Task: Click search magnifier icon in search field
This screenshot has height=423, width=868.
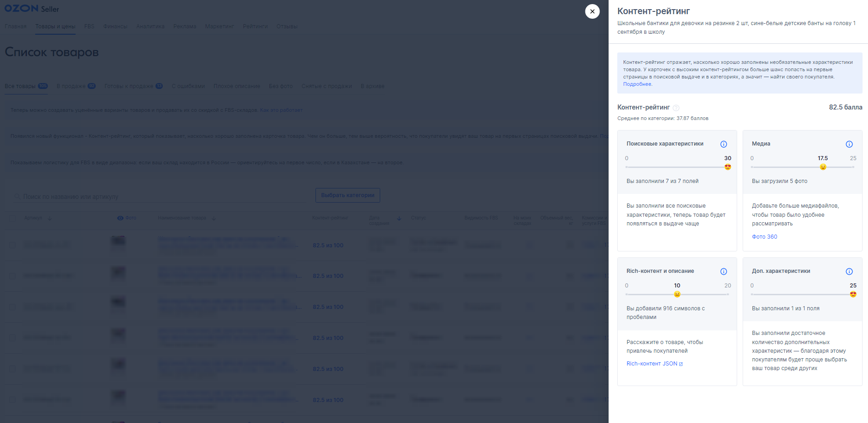Action: tap(17, 197)
